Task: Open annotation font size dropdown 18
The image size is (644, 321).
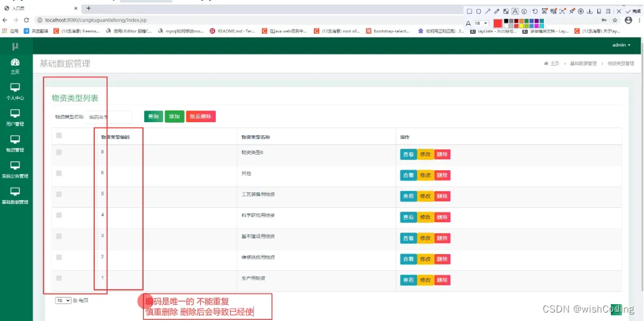Action: (x=482, y=23)
